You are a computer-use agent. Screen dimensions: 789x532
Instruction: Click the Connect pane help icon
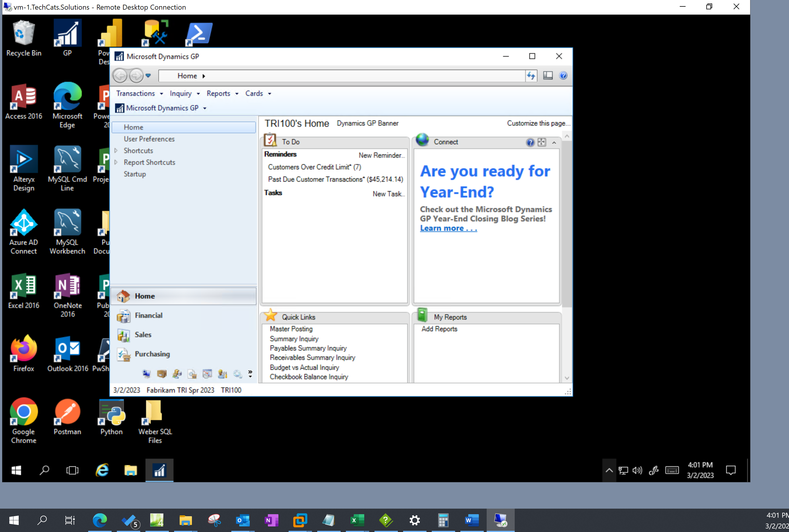click(530, 143)
